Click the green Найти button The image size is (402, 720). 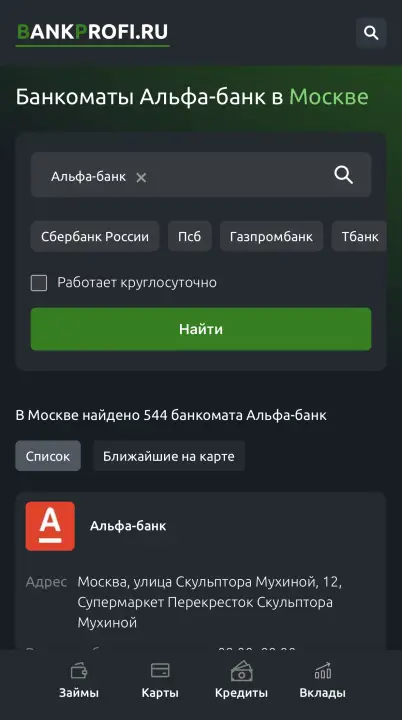tap(201, 329)
